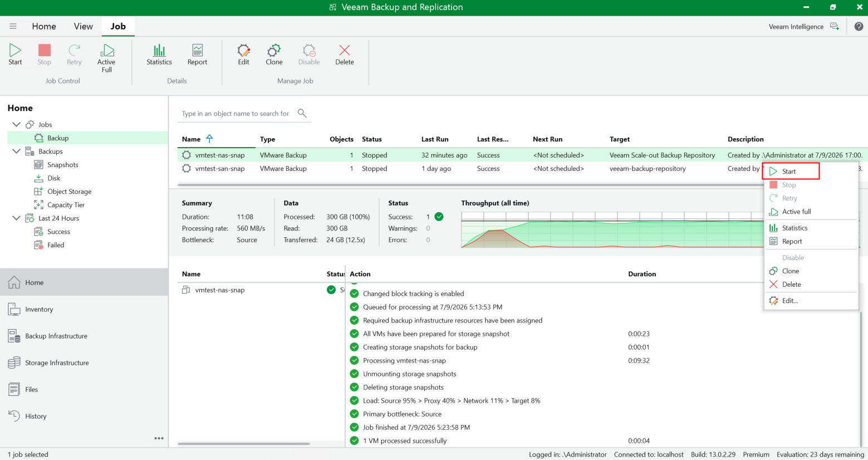This screenshot has height=460, width=868.
Task: Choose Edit... in the context menu
Action: pyautogui.click(x=811, y=301)
